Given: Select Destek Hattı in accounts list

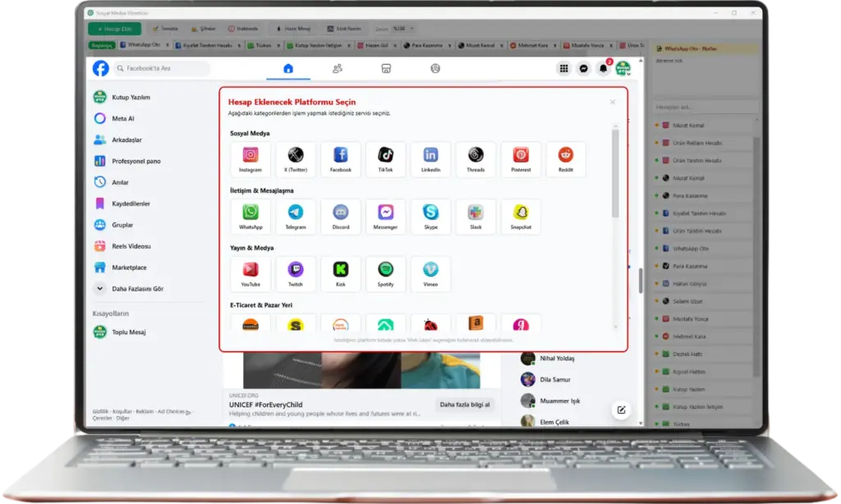Looking at the screenshot, I should tap(703, 354).
